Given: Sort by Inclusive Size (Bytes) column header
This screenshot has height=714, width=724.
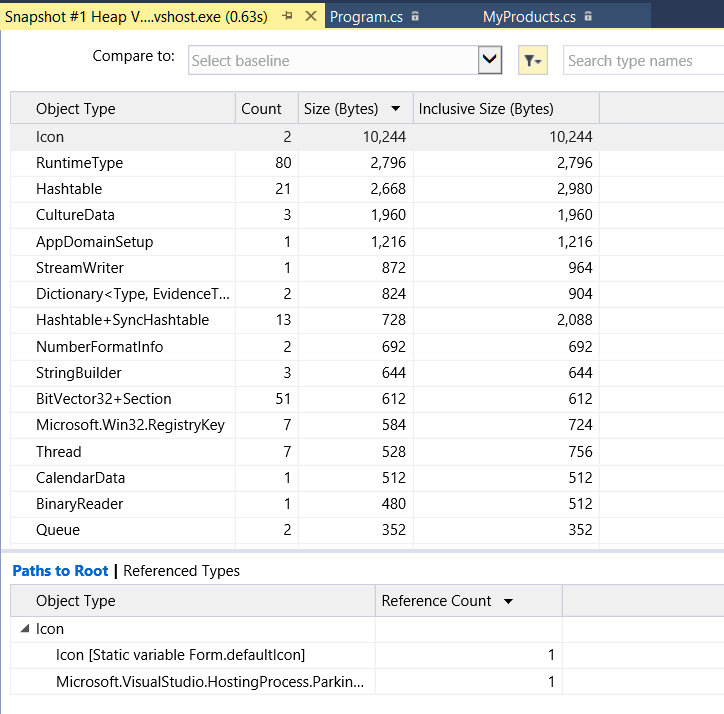Looking at the screenshot, I should click(486, 109).
